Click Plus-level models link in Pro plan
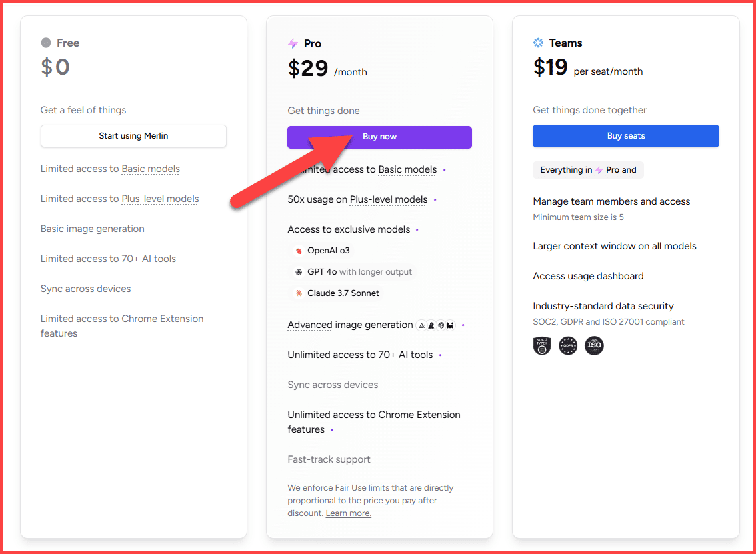This screenshot has width=756, height=554. click(x=389, y=199)
